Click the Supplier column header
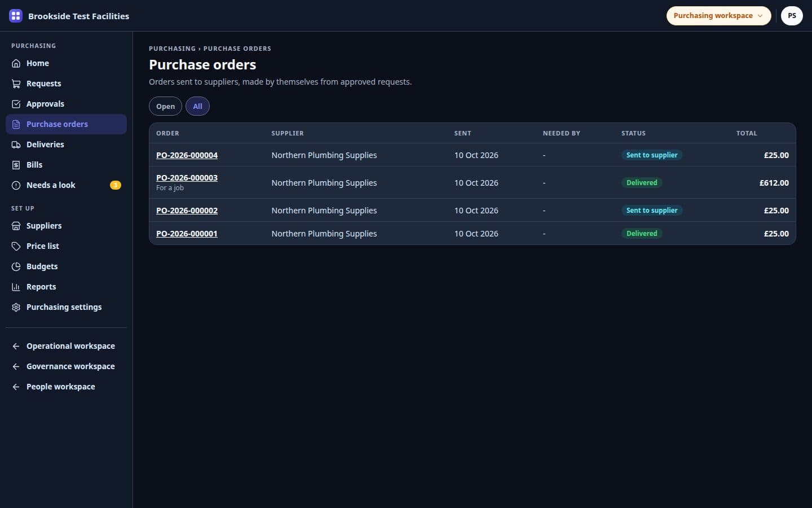The image size is (812, 508). 287,133
